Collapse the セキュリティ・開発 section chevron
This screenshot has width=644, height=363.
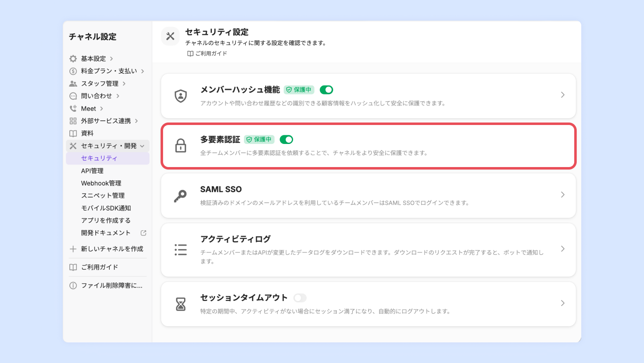tap(142, 146)
